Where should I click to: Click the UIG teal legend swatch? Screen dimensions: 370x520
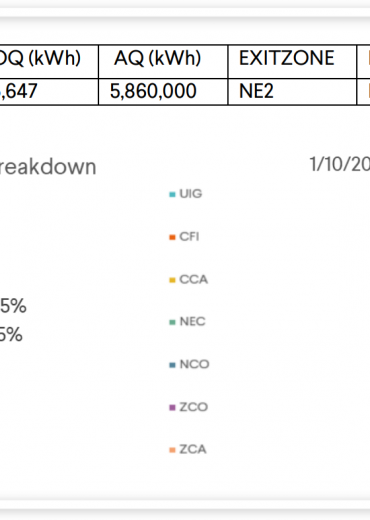tap(172, 194)
